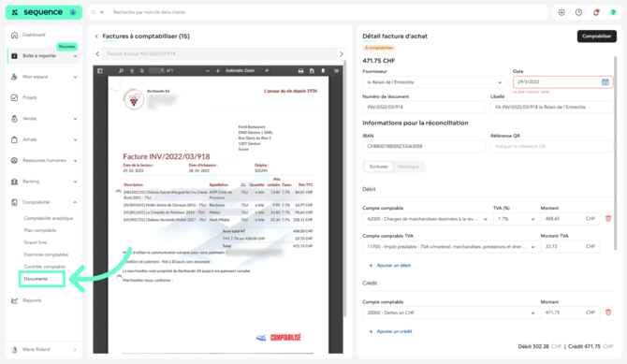Open the Compte comptable TVA dropdown
The image size is (627, 364).
click(x=450, y=247)
